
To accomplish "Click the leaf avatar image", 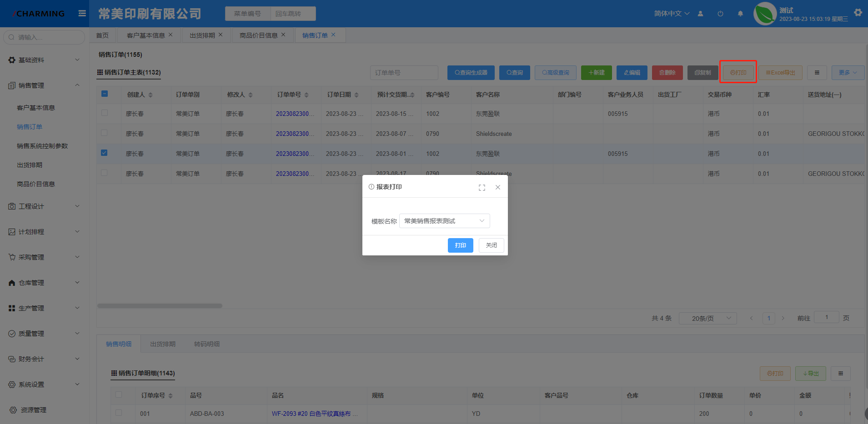I will point(765,14).
